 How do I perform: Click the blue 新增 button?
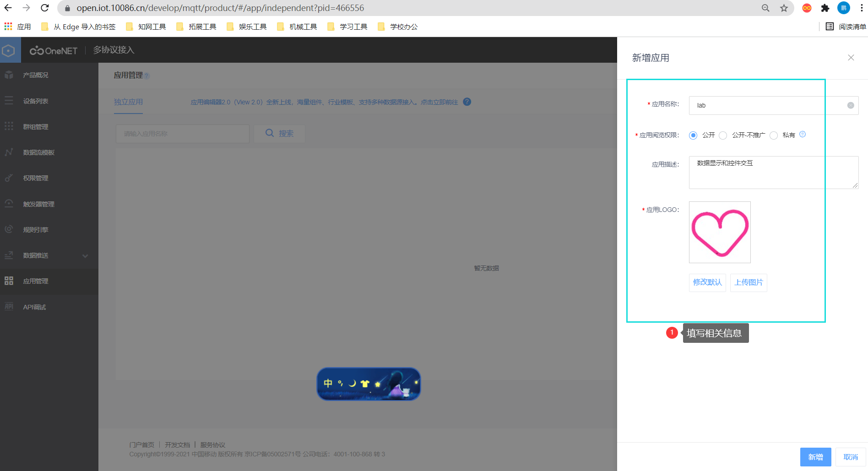[x=815, y=457]
